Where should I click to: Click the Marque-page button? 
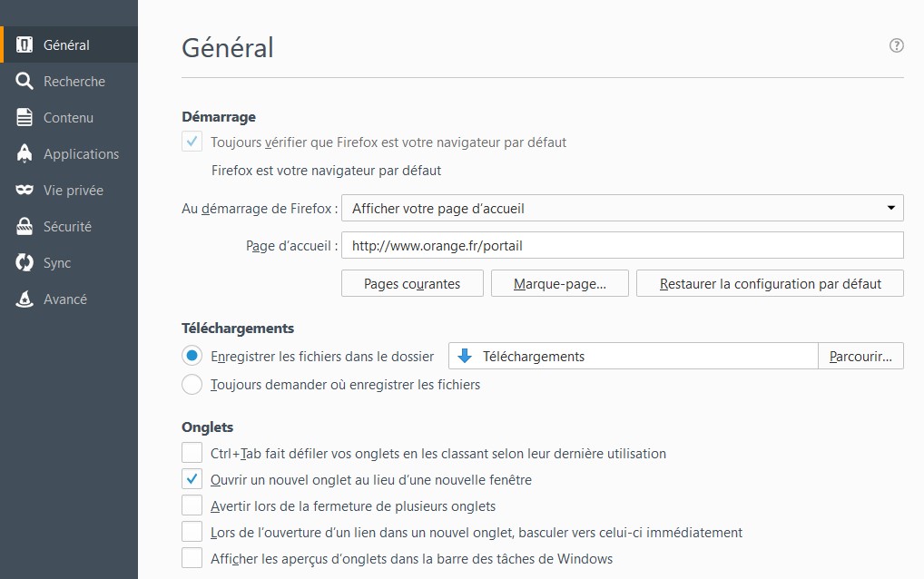[559, 283]
